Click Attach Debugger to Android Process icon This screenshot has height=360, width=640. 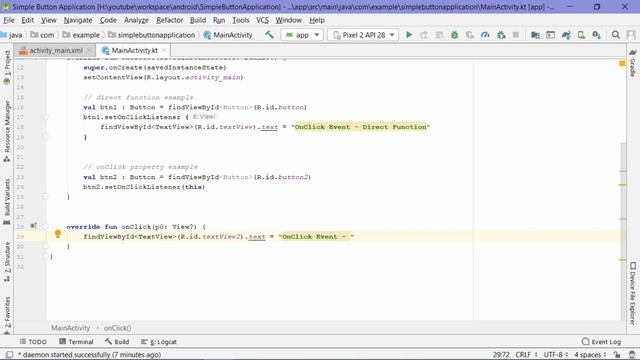[501, 35]
